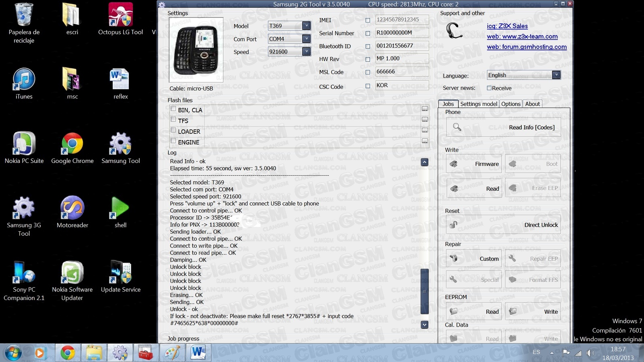
Task: Open Paint from the taskbar
Action: [172, 353]
